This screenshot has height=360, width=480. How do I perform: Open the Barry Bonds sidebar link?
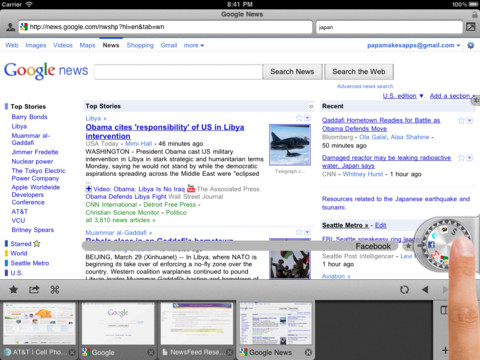29,117
